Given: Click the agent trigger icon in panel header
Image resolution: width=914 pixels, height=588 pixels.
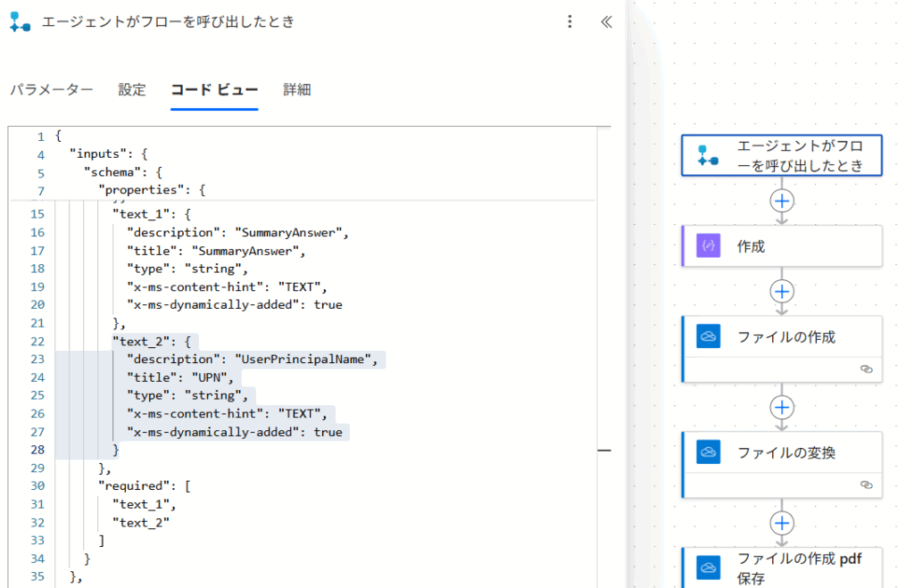Looking at the screenshot, I should (x=20, y=22).
